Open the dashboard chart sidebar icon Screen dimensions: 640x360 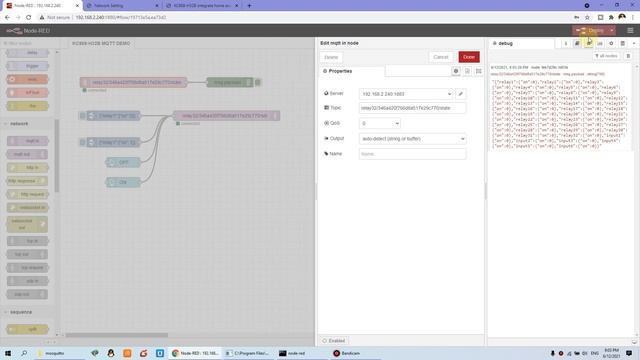tap(600, 43)
